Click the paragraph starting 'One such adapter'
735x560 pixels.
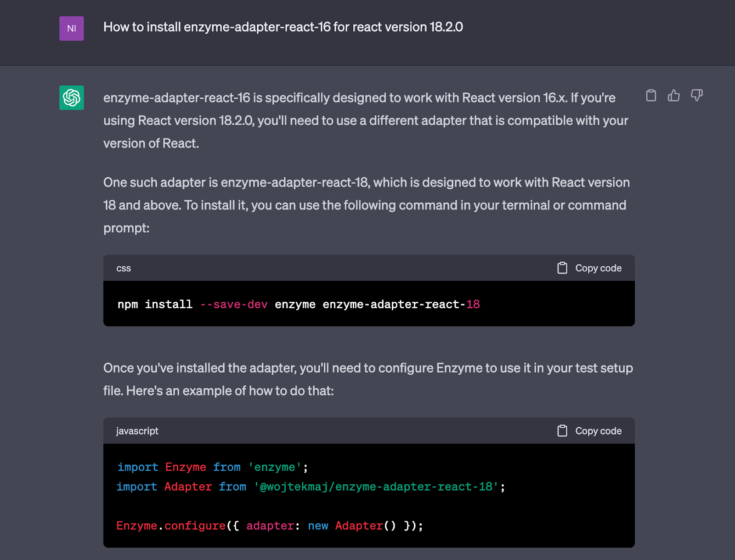click(x=367, y=205)
